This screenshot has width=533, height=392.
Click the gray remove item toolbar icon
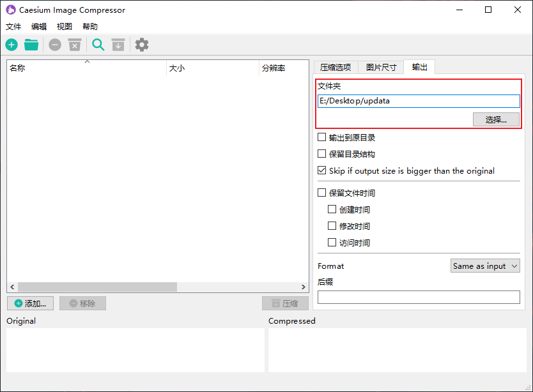55,45
